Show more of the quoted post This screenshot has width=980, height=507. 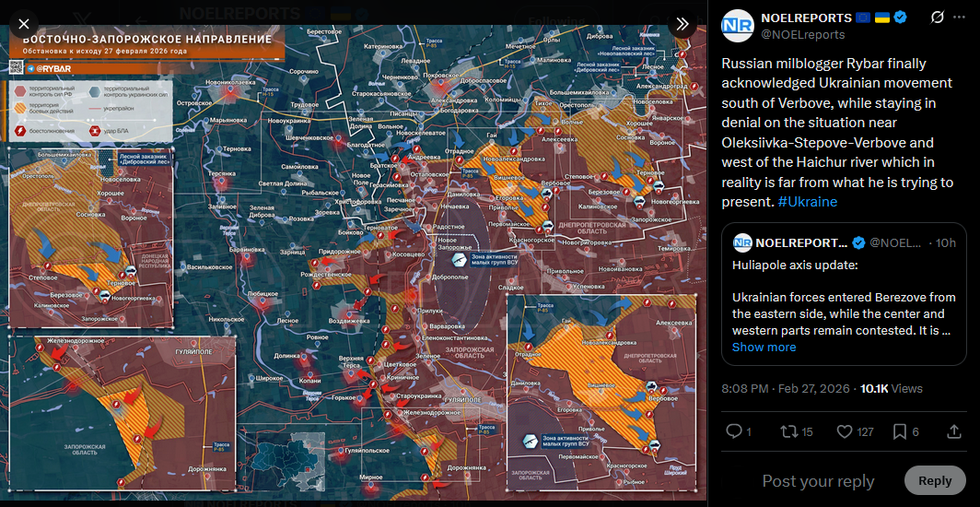[764, 347]
